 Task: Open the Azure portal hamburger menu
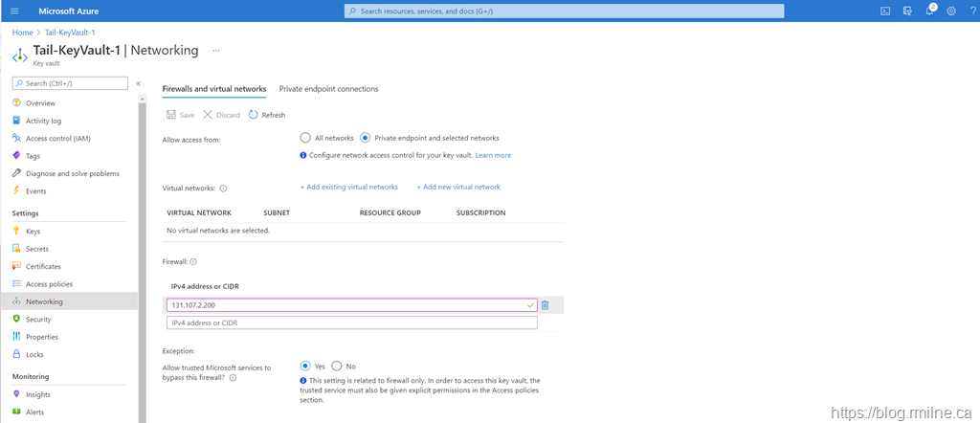tap(14, 11)
